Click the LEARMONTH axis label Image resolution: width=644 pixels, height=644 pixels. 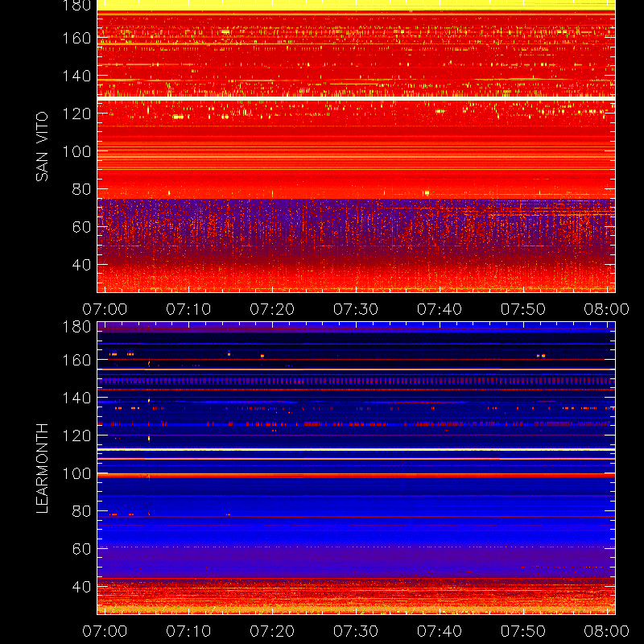[42, 468]
